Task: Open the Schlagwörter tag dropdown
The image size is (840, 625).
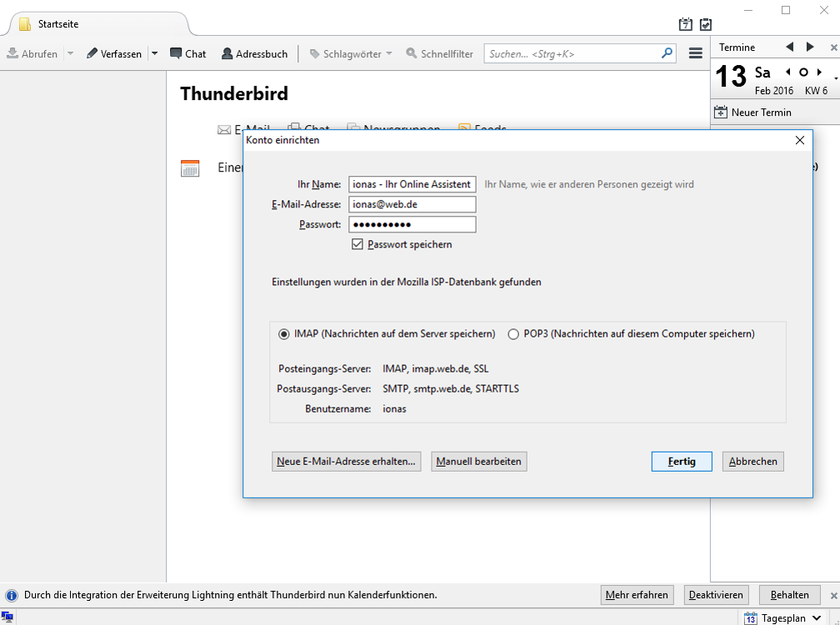Action: tap(352, 53)
